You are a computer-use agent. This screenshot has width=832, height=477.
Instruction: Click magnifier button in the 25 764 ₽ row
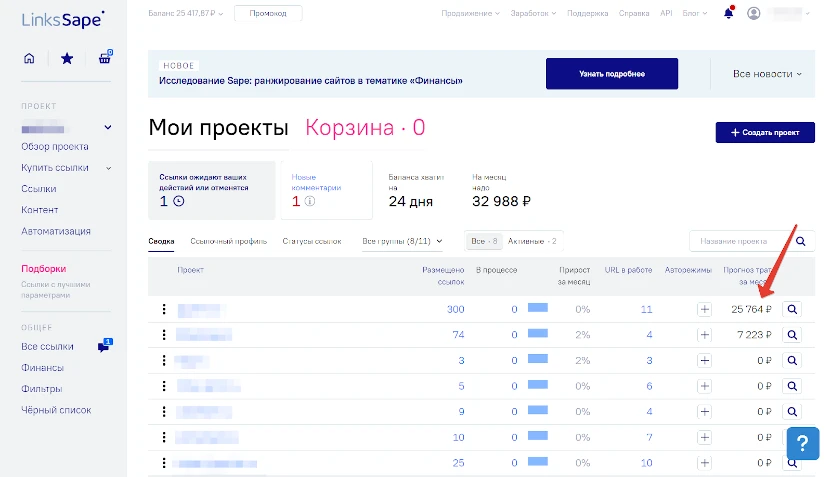coord(792,310)
